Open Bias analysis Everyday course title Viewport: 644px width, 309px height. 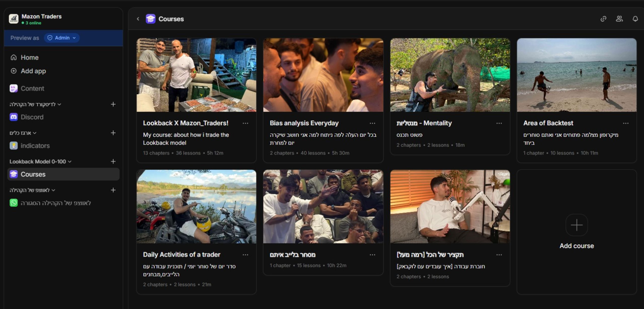tap(304, 123)
